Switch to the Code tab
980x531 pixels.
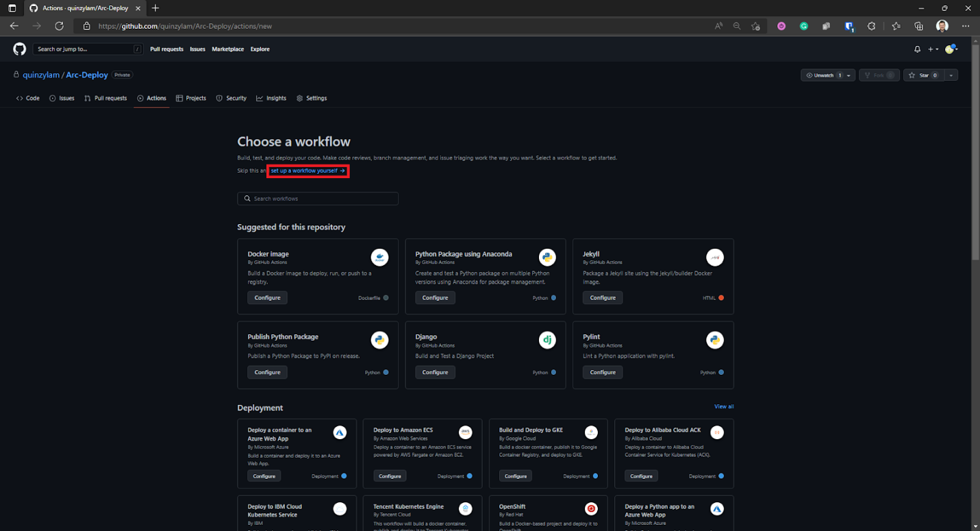point(28,98)
